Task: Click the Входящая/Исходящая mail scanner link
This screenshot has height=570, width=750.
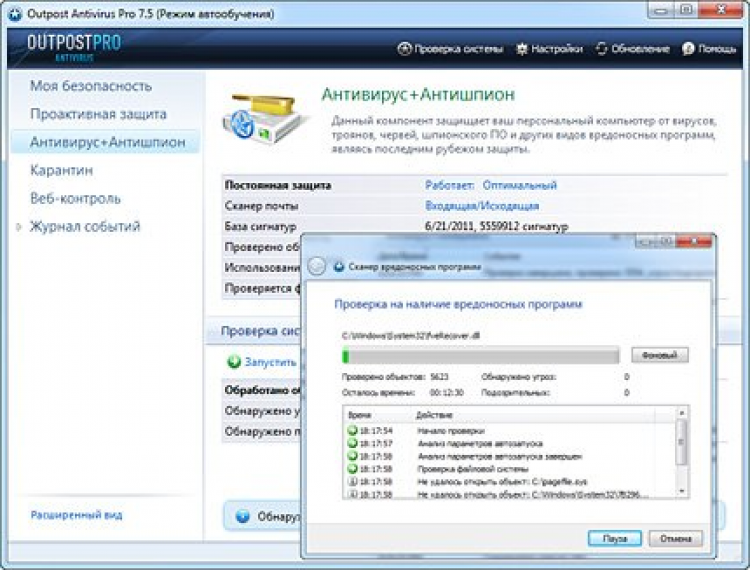Action: [482, 206]
